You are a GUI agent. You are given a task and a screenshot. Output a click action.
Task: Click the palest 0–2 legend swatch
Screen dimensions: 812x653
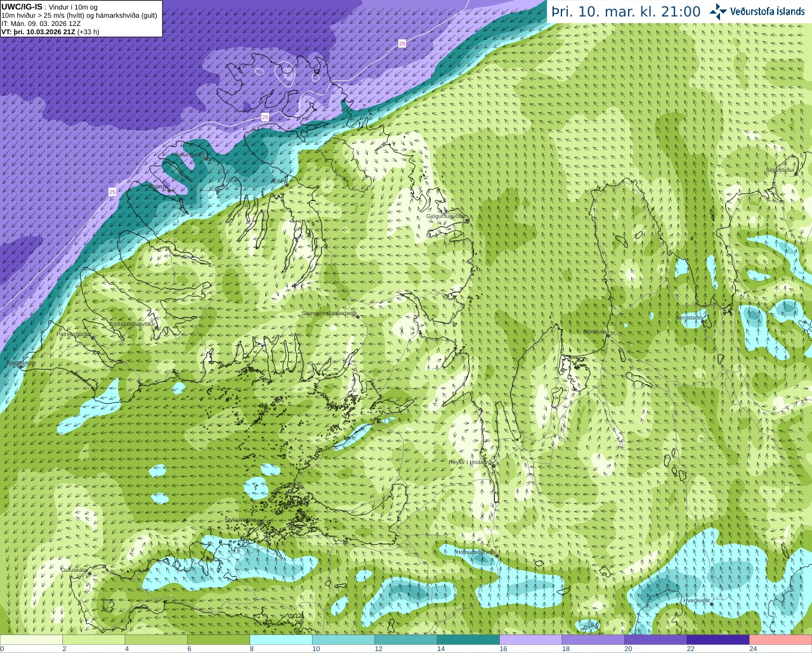coord(32,640)
